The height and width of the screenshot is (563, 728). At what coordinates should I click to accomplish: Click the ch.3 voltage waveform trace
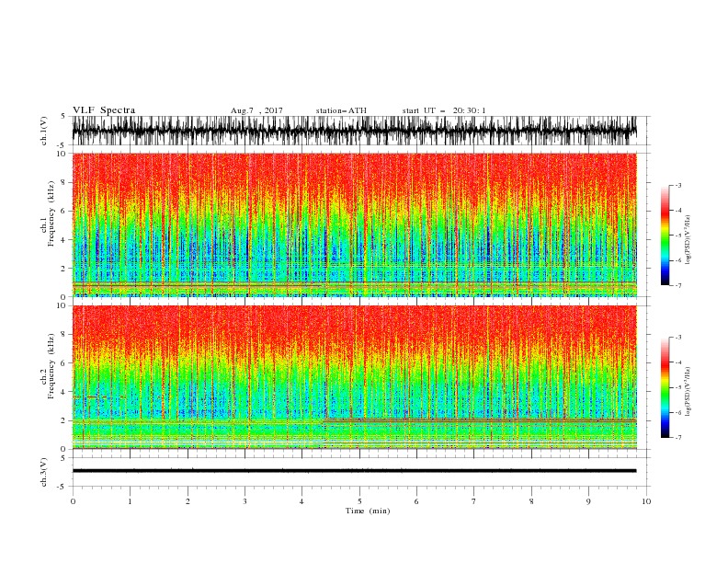(x=355, y=471)
